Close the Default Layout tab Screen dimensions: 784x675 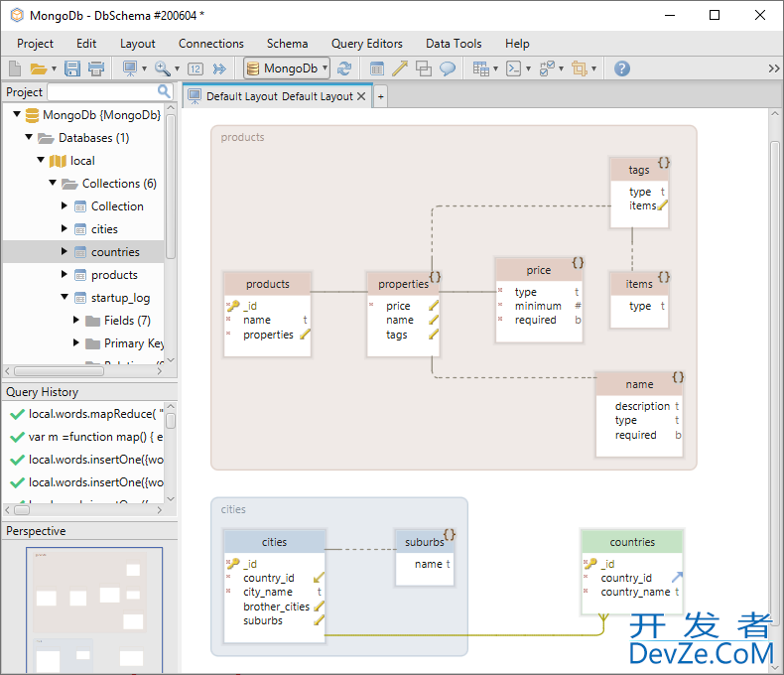(x=361, y=96)
